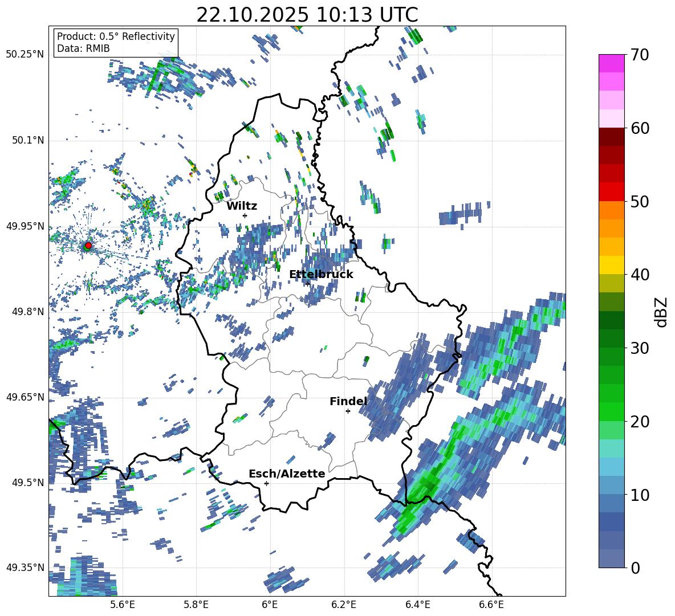Screen dimensions: 675x616
Task: Click the colorbar 40 tick label
Action: point(640,275)
